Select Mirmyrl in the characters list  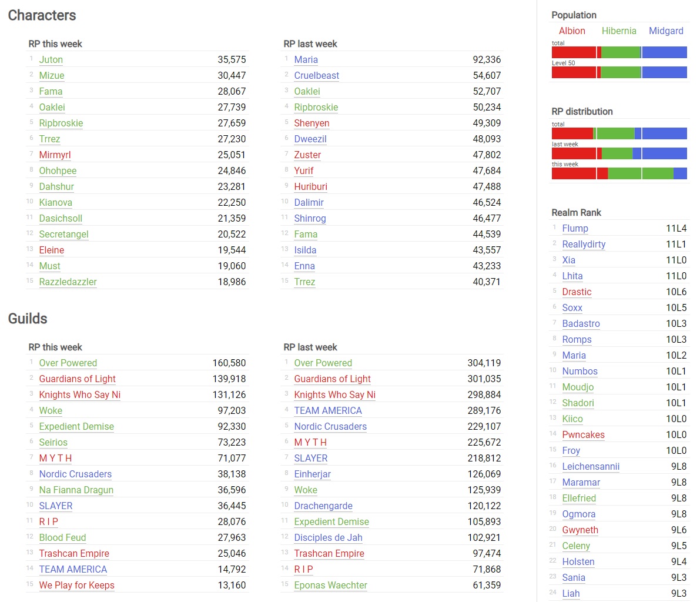click(55, 155)
